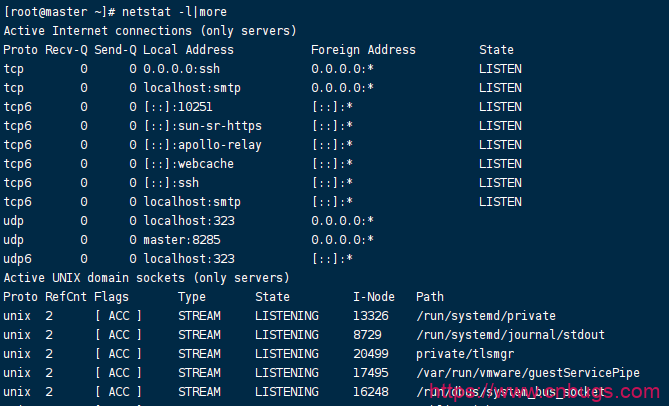
Task: Click the Path column header
Action: coord(430,296)
